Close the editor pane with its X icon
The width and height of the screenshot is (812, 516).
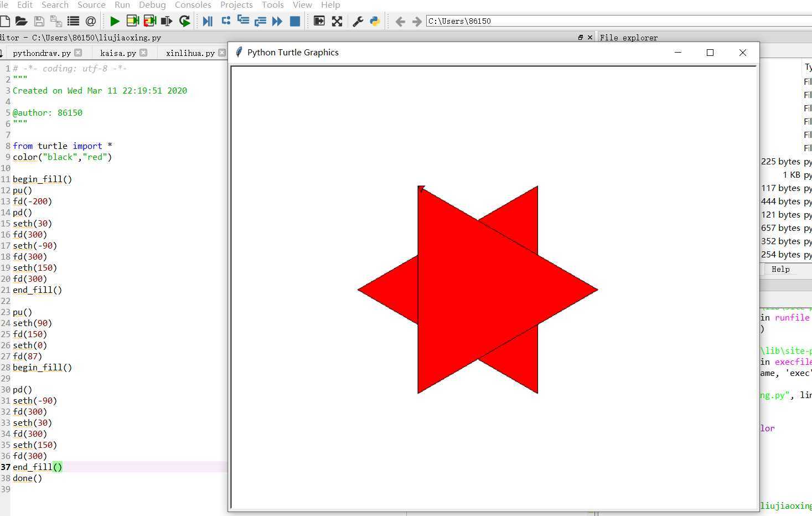(589, 38)
